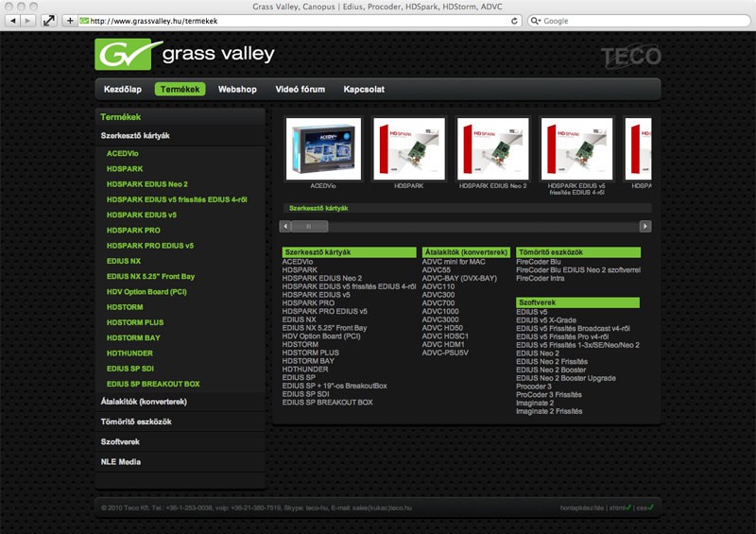Click the carousel right scroll arrow
This screenshot has width=756, height=534.
645,226
